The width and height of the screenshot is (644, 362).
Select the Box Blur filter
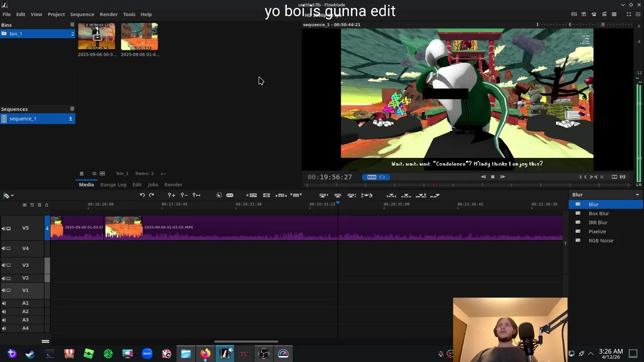click(x=606, y=214)
